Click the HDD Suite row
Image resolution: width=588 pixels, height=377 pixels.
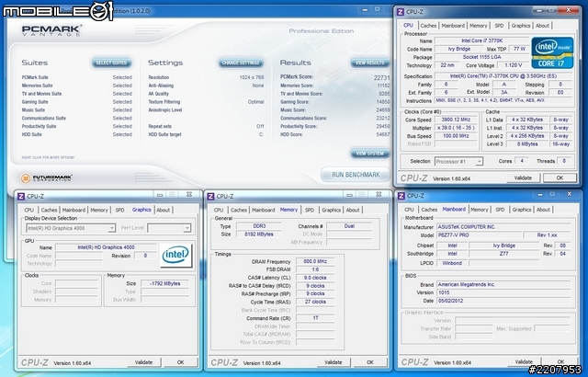[77, 134]
